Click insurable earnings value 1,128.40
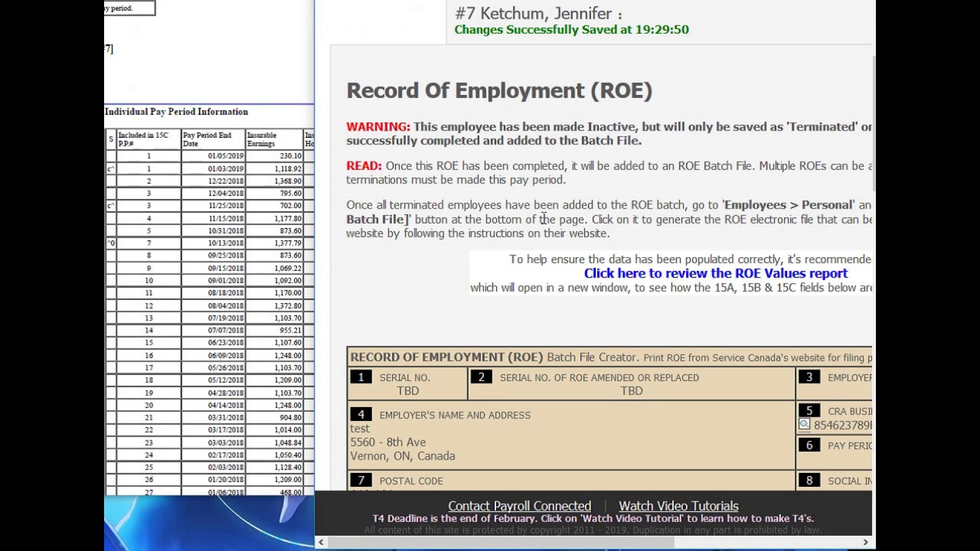 pos(288,468)
